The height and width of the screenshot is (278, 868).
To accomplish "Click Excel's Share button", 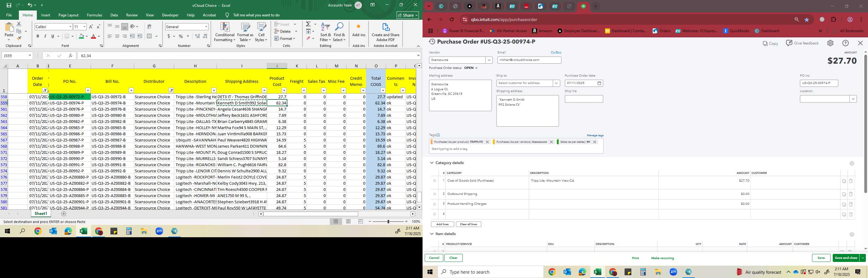I will [408, 15].
